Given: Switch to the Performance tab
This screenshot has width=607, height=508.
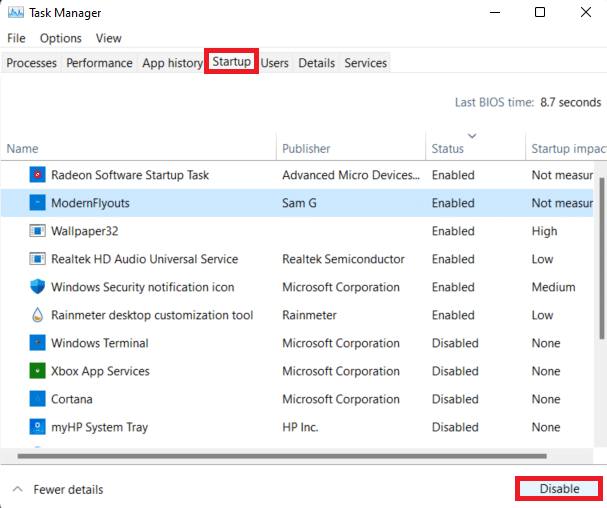Looking at the screenshot, I should click(99, 63).
